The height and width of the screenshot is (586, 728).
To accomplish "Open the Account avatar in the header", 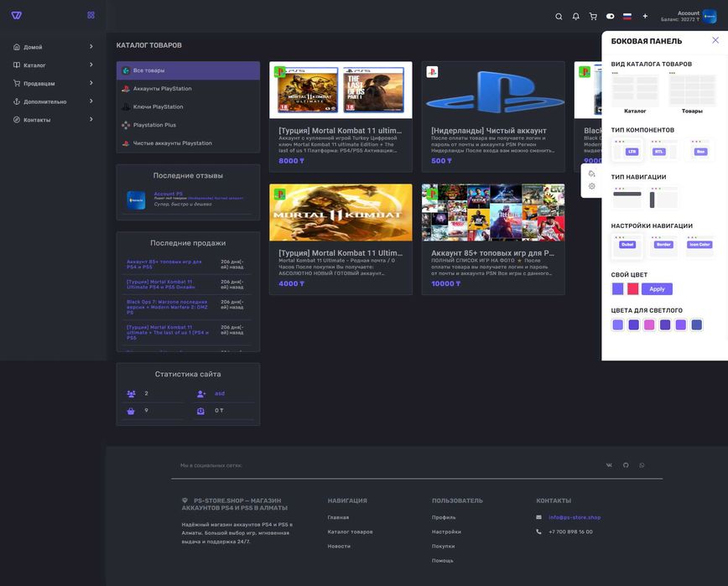I will (710, 16).
